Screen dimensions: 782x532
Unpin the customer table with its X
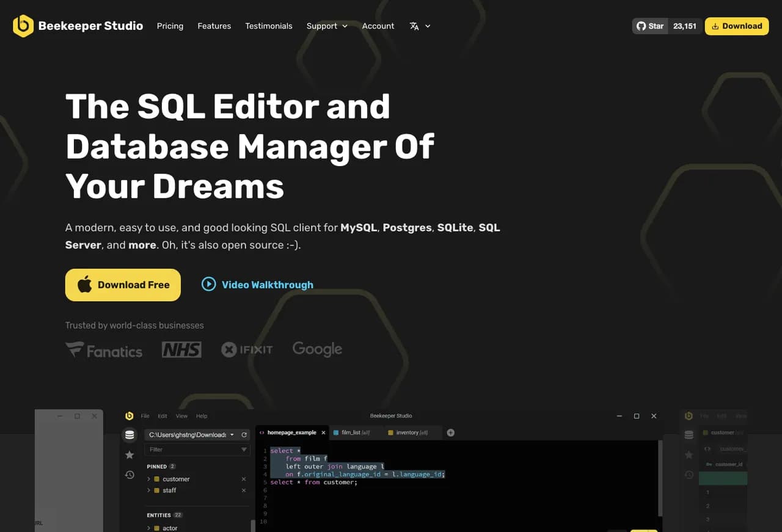pyautogui.click(x=244, y=479)
